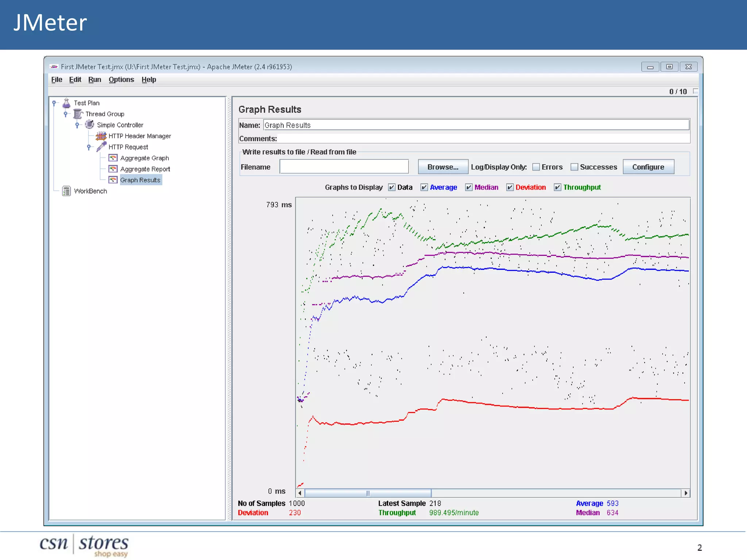Collapse the Simple Controller tree node
The width and height of the screenshot is (747, 560).
click(x=77, y=125)
